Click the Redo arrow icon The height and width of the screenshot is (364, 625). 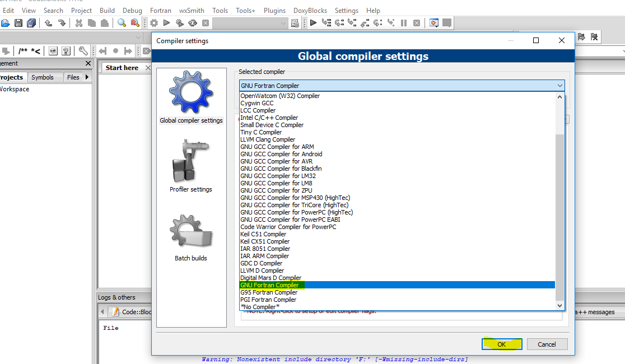(x=62, y=23)
